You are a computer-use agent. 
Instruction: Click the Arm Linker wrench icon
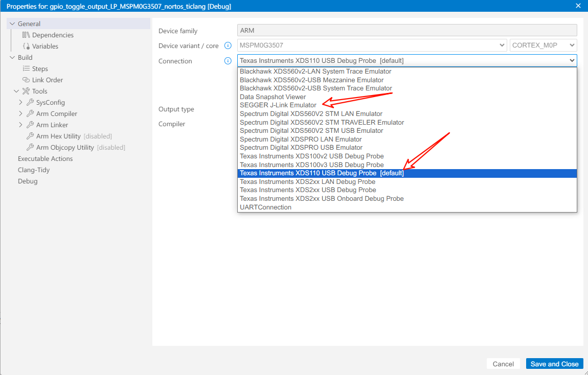point(30,125)
